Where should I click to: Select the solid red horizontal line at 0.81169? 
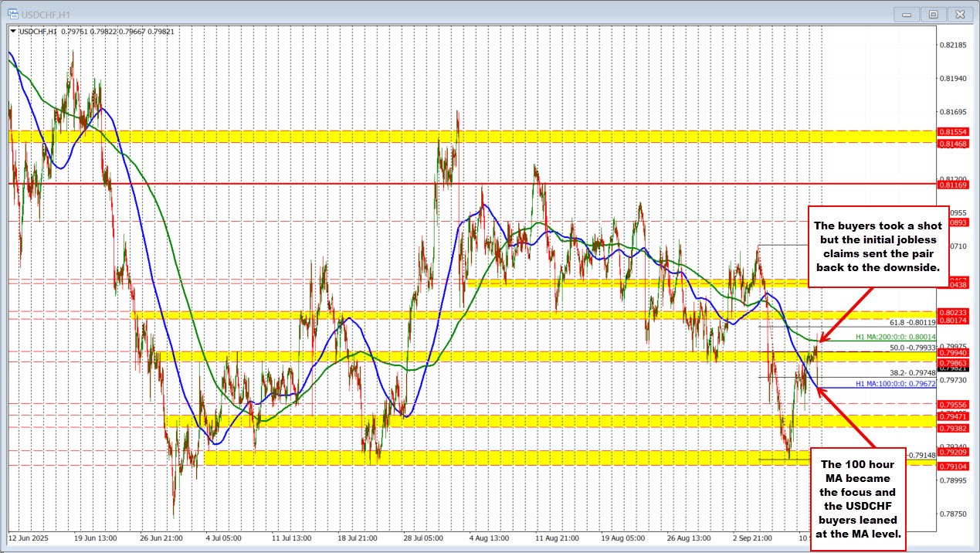471,184
